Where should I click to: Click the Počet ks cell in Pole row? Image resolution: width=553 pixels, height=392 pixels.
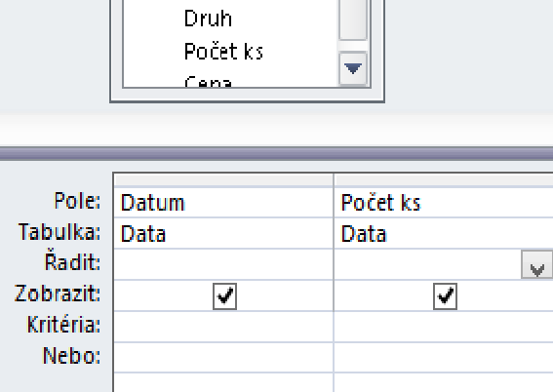click(444, 203)
